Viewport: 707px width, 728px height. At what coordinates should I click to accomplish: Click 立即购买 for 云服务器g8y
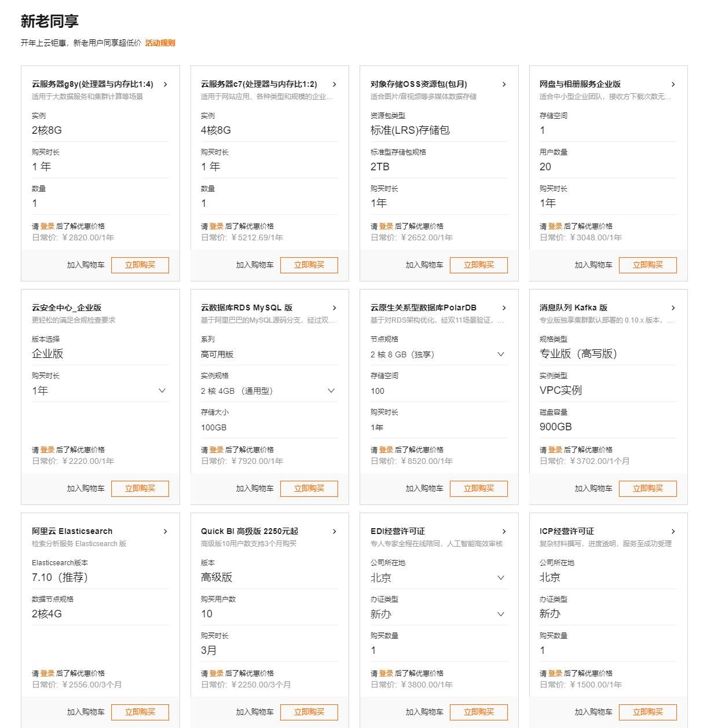[140, 265]
